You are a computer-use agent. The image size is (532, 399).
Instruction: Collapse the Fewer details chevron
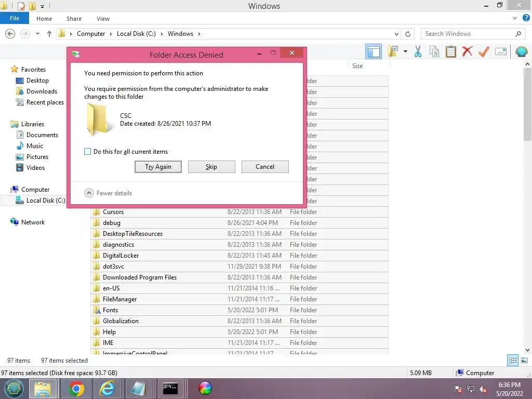click(89, 193)
